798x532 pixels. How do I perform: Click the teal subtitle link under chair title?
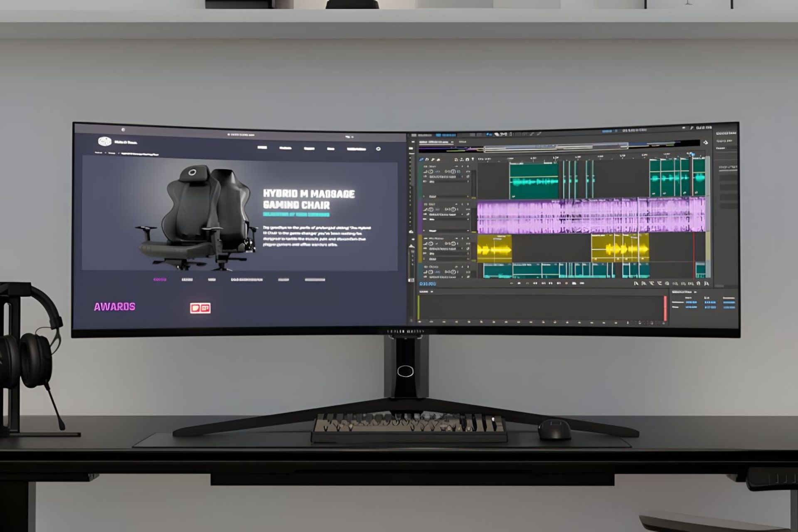pyautogui.click(x=296, y=214)
